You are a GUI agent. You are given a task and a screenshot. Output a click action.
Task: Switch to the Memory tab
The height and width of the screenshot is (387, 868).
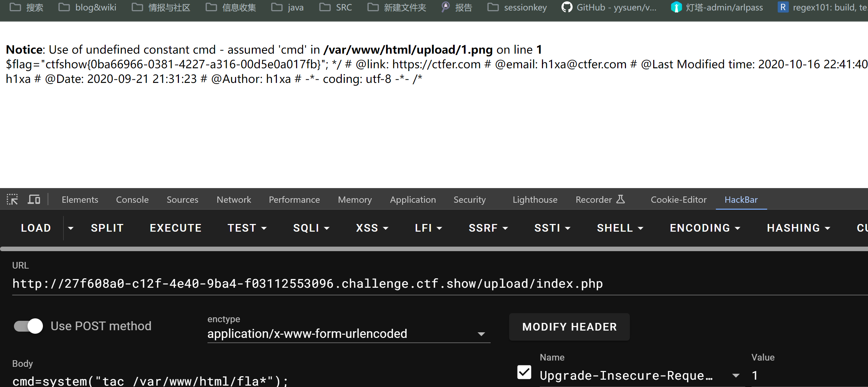tap(355, 200)
